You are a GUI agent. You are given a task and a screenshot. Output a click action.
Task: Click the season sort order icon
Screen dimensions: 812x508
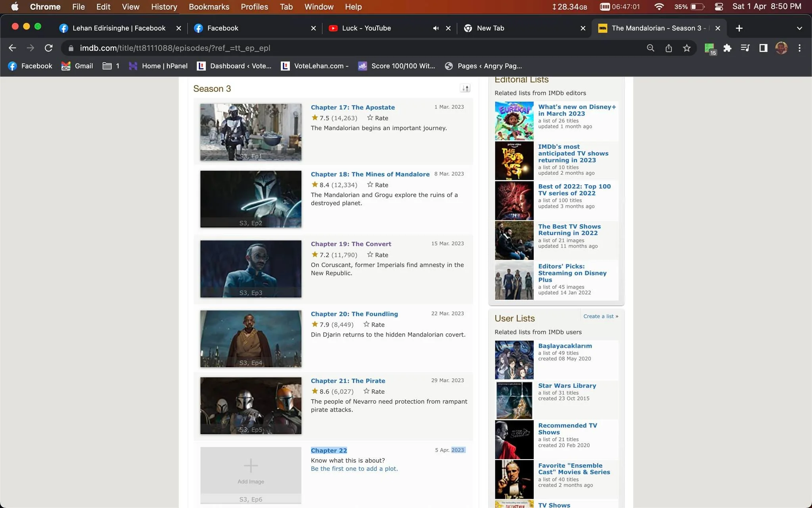point(465,88)
